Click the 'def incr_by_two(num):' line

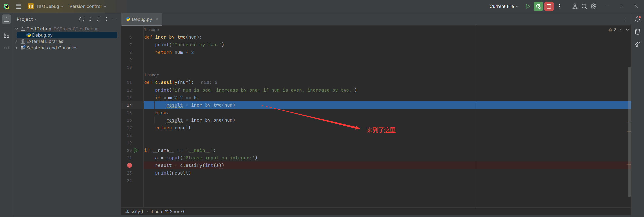pos(173,37)
